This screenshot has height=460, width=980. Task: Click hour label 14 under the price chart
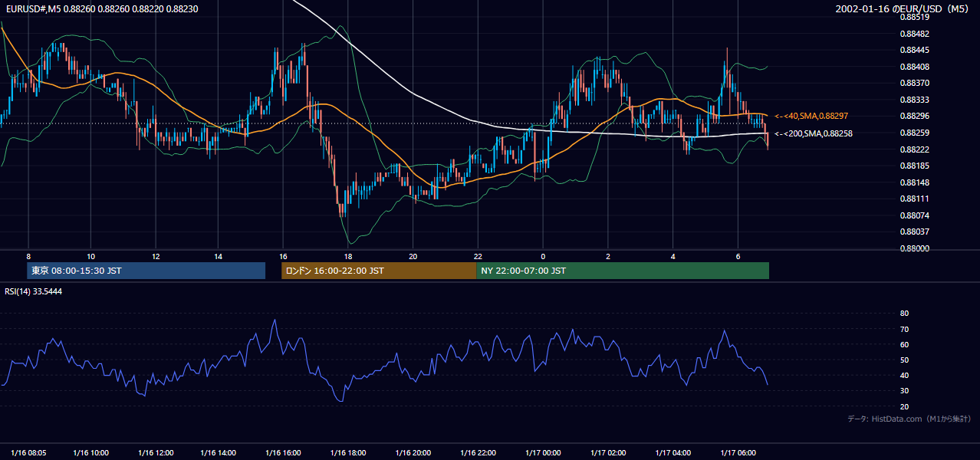coord(219,256)
